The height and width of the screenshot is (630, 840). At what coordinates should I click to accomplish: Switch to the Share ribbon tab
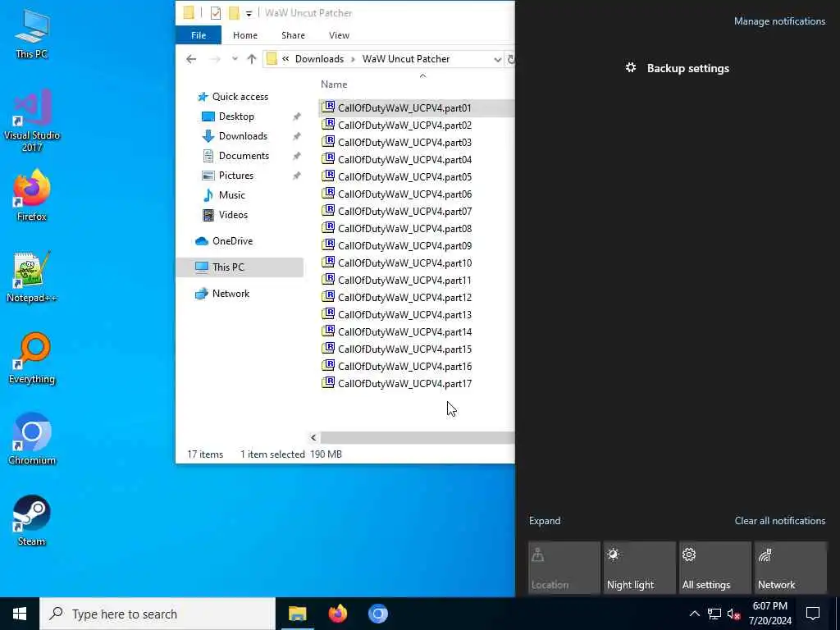293,35
